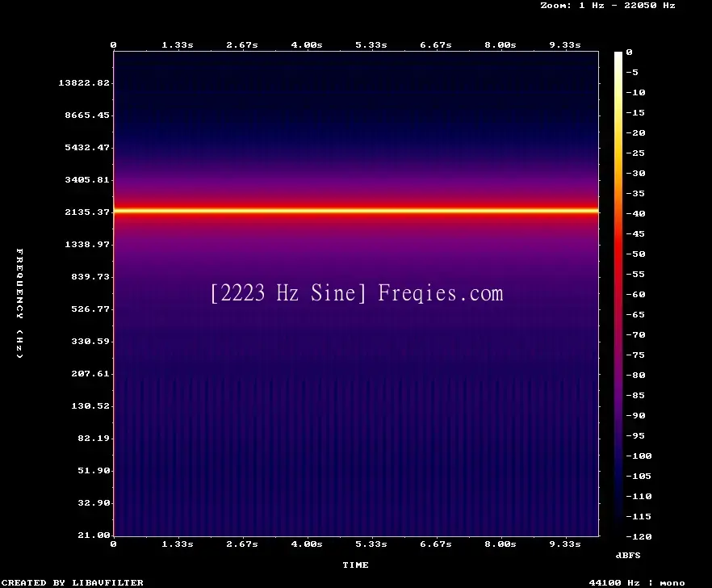Viewport: 712px width, 588px height.
Task: Click the -60 dBFS scale label
Action: 636,295
